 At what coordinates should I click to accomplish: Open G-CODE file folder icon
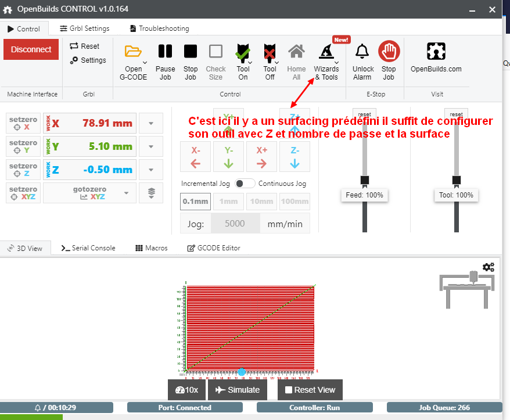pyautogui.click(x=133, y=51)
